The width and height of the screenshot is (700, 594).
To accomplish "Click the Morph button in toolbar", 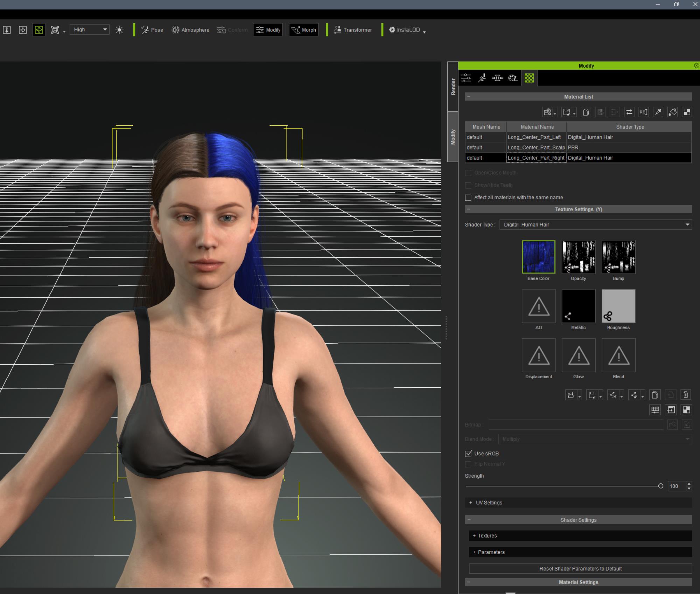I will [303, 30].
